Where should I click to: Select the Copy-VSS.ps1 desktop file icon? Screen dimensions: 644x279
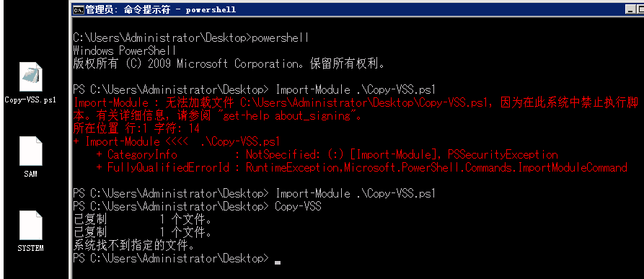(x=31, y=77)
